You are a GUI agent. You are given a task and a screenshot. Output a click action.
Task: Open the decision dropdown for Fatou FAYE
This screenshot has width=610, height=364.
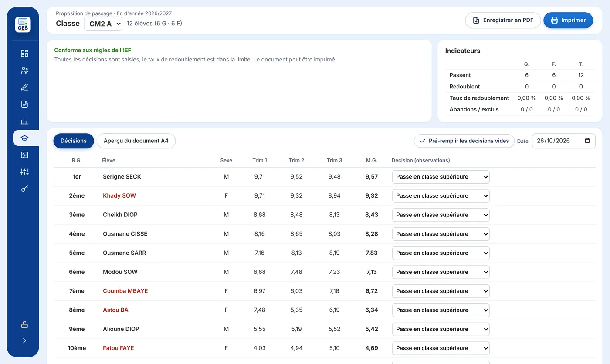[441, 348]
